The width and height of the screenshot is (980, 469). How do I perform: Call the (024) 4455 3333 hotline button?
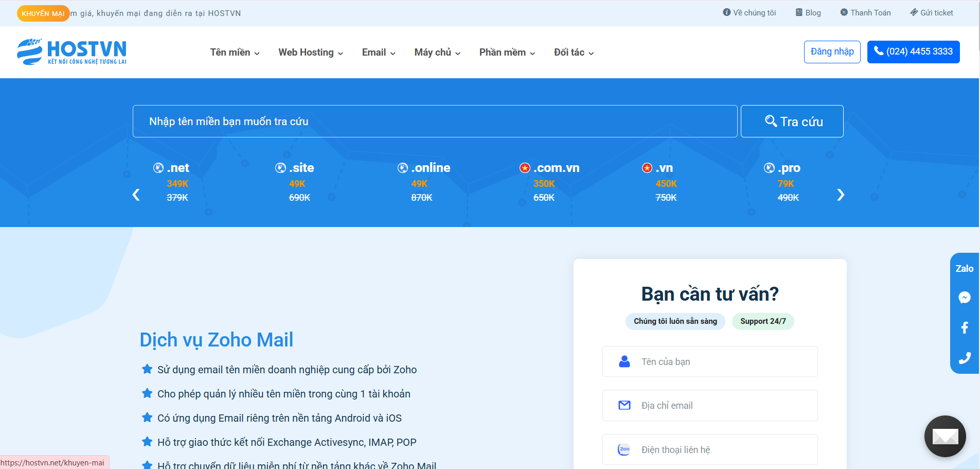click(x=913, y=52)
